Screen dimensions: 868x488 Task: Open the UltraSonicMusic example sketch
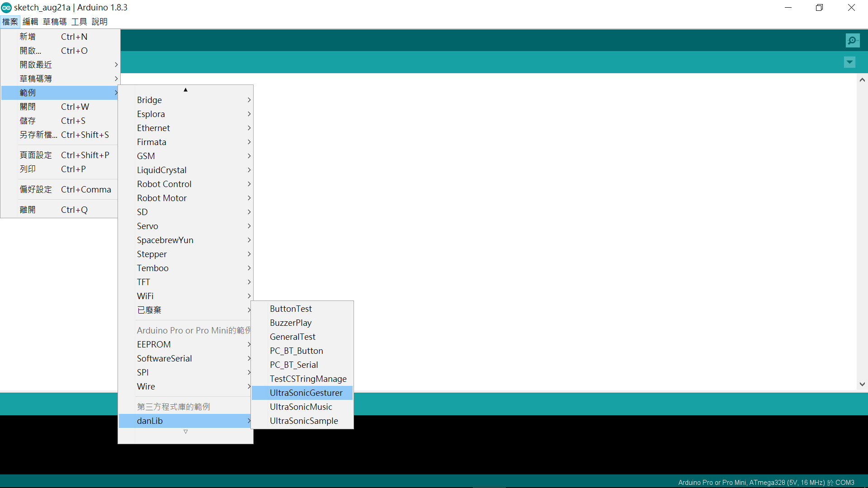[301, 407]
